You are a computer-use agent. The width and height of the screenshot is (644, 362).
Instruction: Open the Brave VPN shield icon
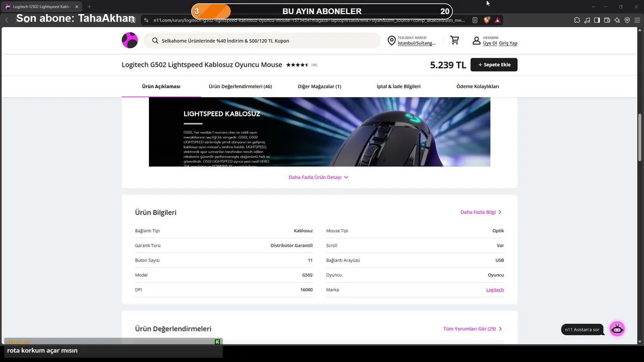point(627,20)
